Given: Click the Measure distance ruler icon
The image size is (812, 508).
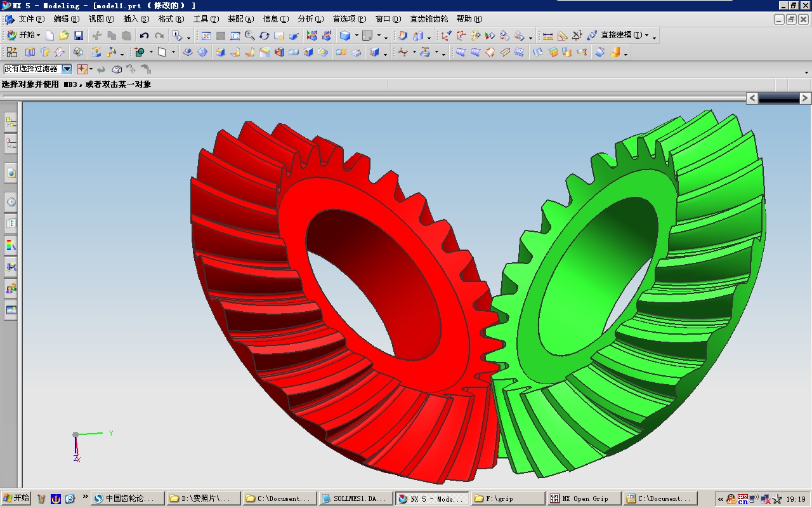Looking at the screenshot, I should coord(548,36).
